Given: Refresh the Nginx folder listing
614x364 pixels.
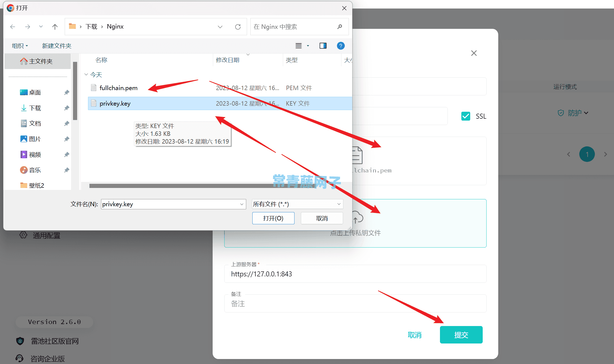Looking at the screenshot, I should click(x=238, y=27).
